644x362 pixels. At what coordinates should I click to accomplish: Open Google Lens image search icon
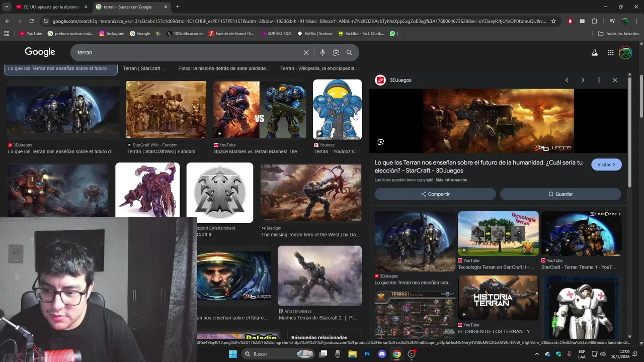pos(336,52)
